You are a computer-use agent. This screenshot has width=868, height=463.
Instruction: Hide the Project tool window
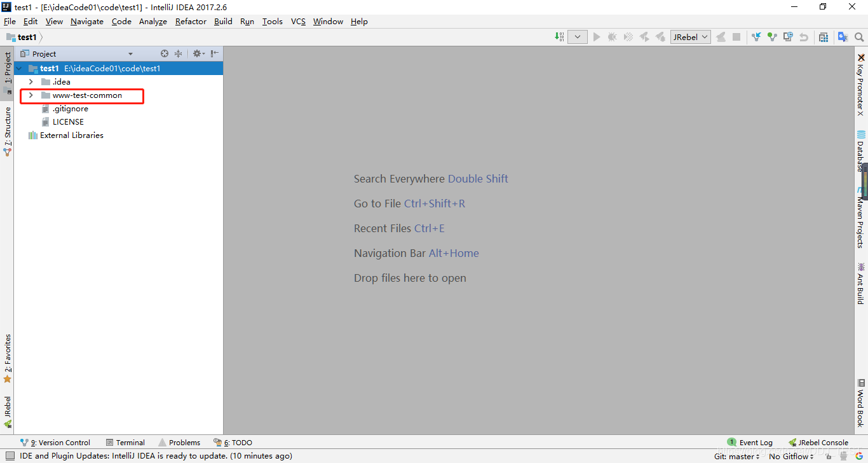click(x=215, y=53)
